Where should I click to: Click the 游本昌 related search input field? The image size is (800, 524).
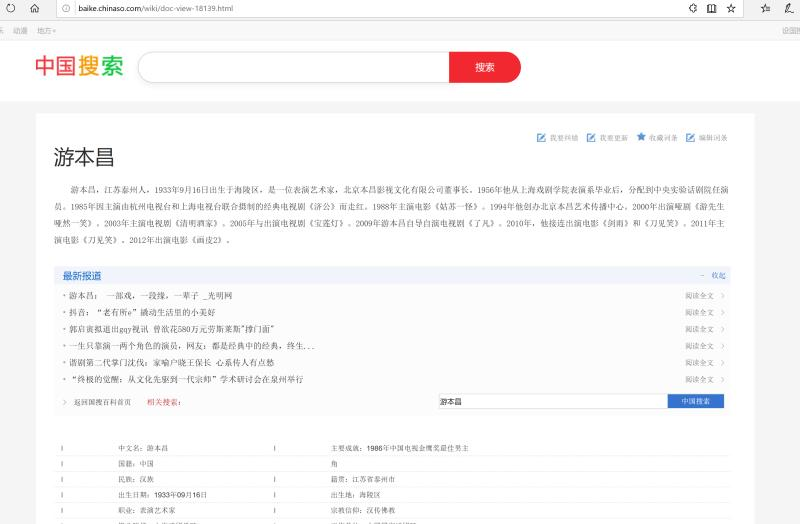click(x=553, y=402)
